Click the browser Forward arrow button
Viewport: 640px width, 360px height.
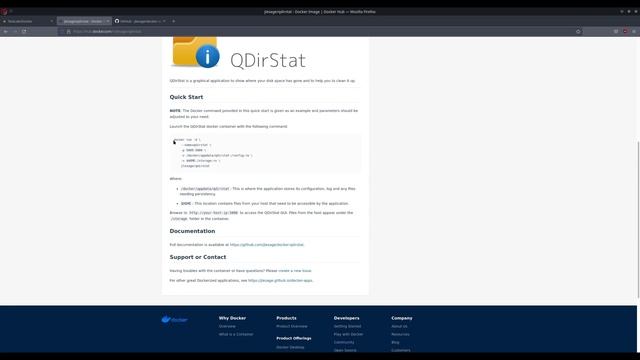point(15,31)
